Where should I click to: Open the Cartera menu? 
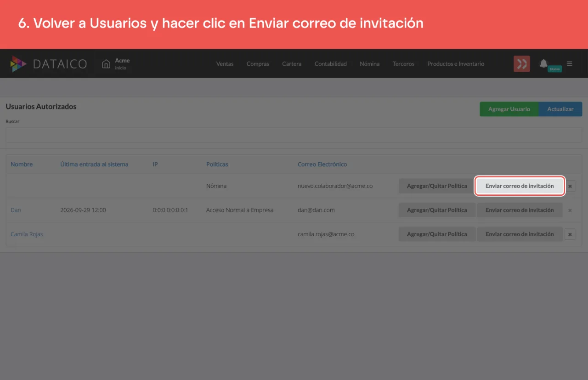pyautogui.click(x=292, y=64)
